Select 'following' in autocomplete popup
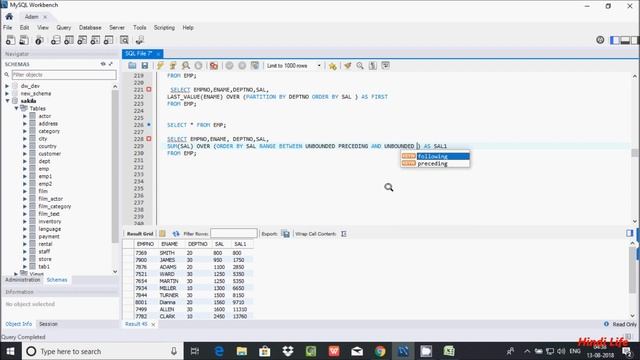The image size is (640, 360). [x=435, y=156]
